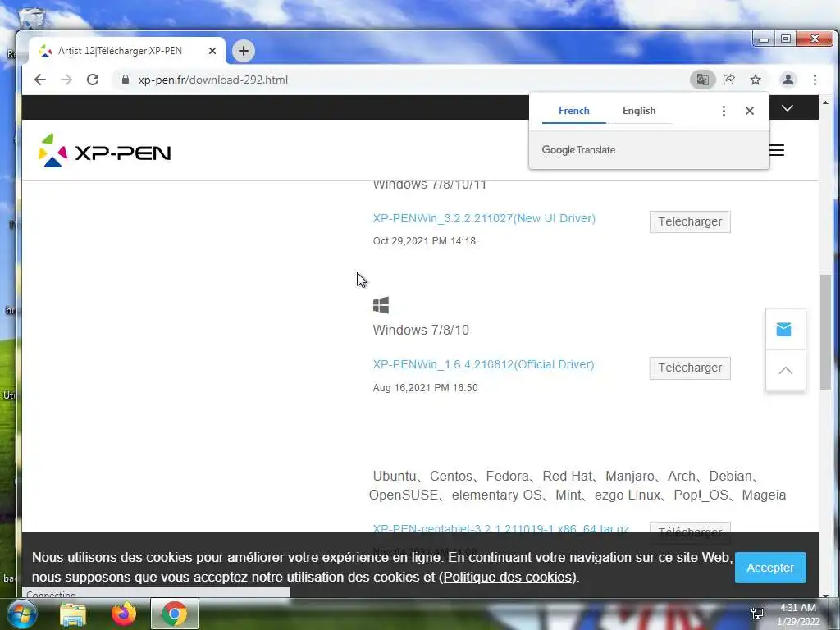Click the page vertical scrollbar thumb

[825, 332]
